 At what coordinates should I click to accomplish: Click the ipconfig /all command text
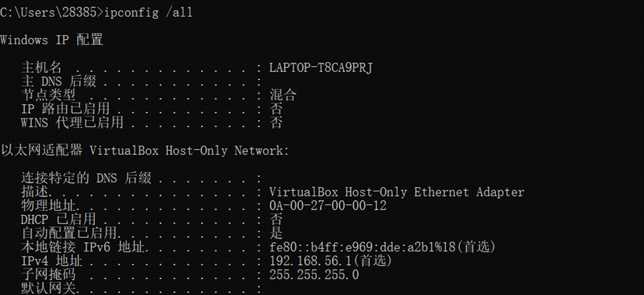[x=149, y=13]
